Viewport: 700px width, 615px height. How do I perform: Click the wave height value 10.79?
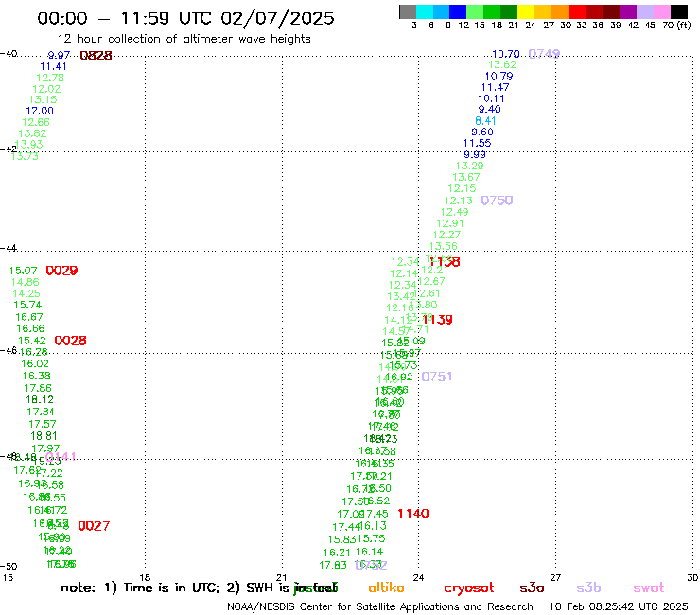499,77
